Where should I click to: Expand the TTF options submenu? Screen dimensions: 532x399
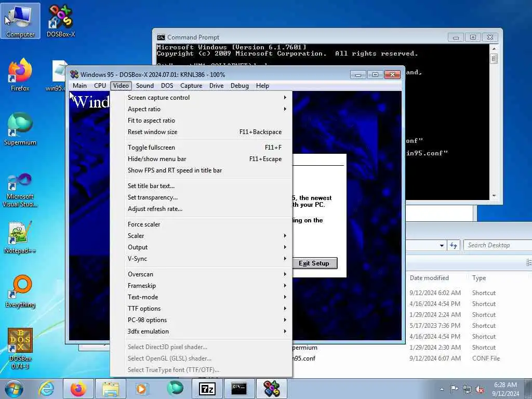click(x=201, y=309)
